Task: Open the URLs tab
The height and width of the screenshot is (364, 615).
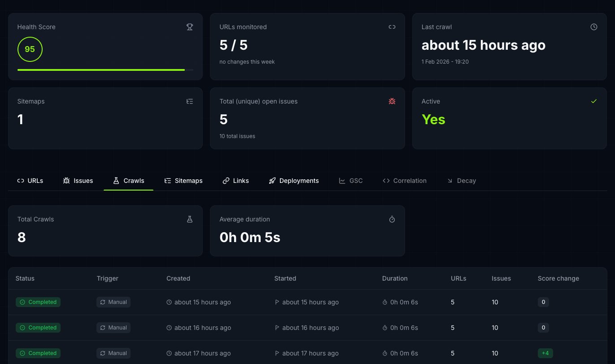Action: coord(30,181)
